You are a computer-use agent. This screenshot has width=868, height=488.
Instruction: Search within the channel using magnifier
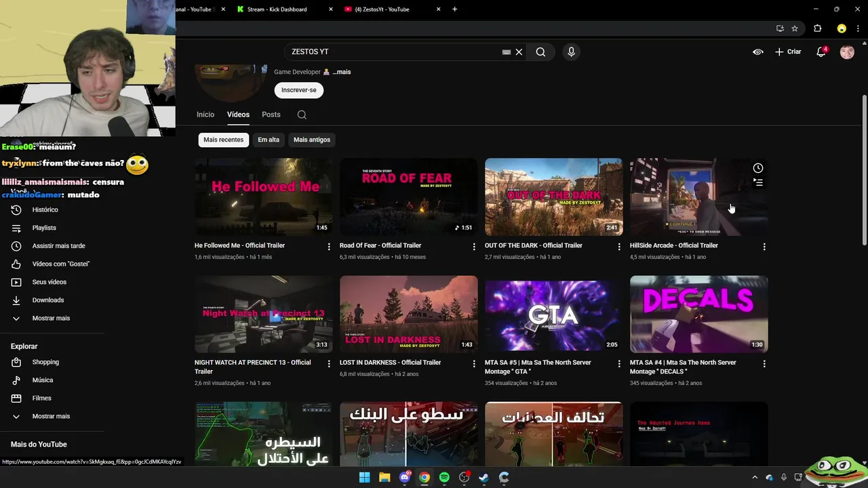(302, 115)
